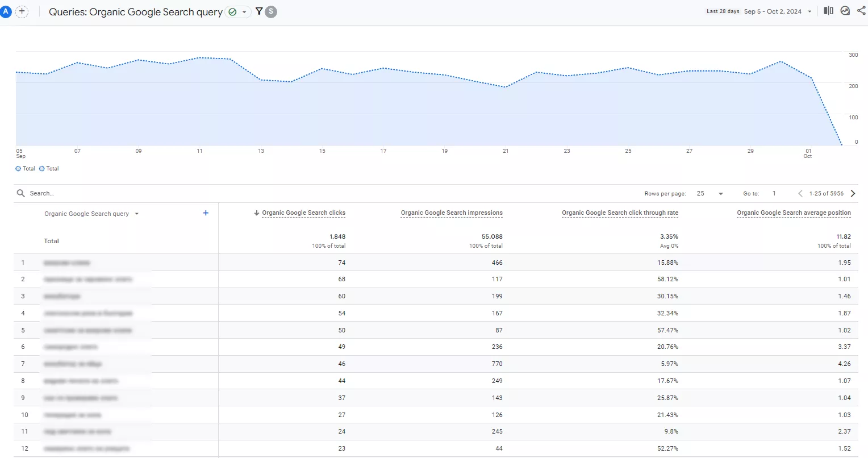Open the Insights trend icon
This screenshot has width=868, height=458.
(x=845, y=11)
